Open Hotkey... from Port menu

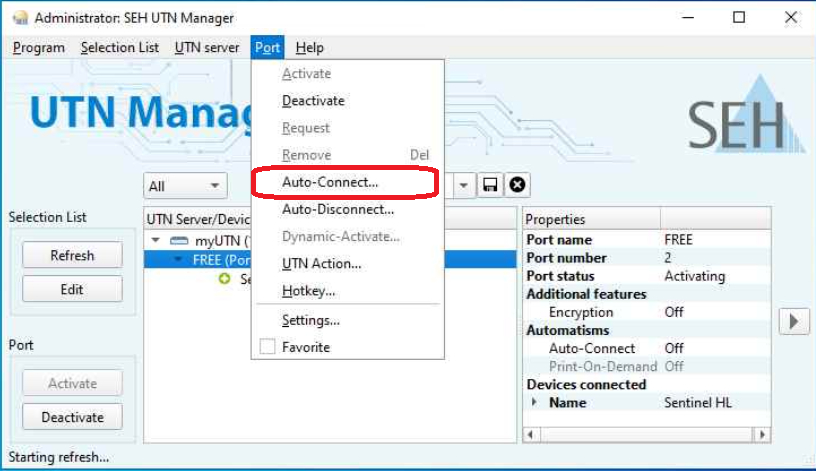point(347,290)
